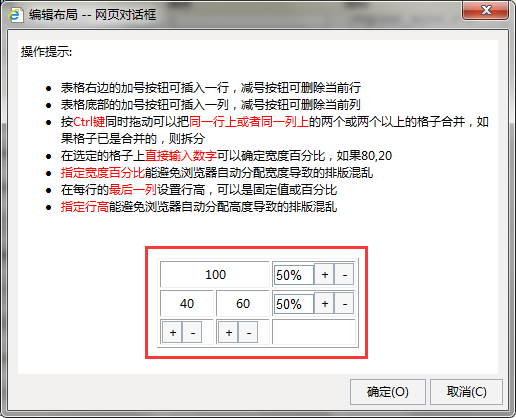Select the layout cell showing 40
Screen dimensions: 516x418
coord(187,304)
